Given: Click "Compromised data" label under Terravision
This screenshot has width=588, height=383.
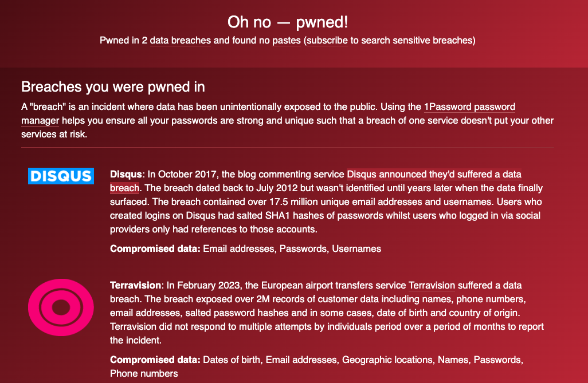Looking at the screenshot, I should [155, 360].
